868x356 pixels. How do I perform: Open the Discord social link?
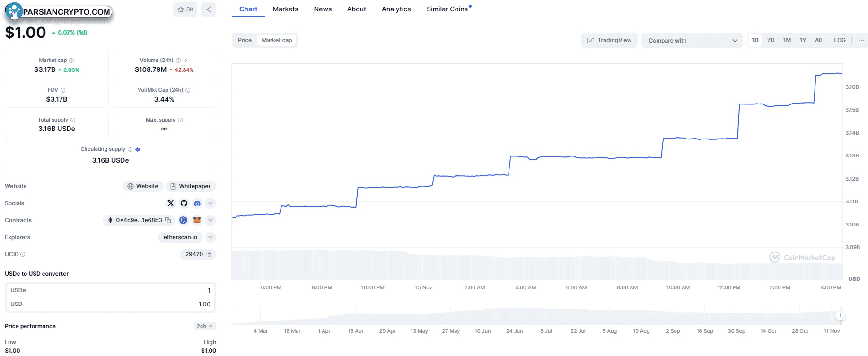[197, 203]
